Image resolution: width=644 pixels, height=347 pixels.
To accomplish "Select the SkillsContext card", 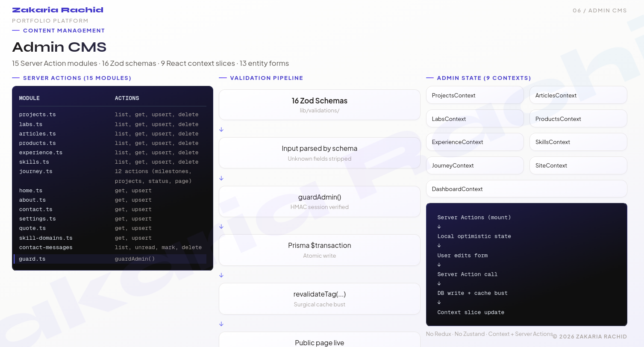I will click(578, 142).
